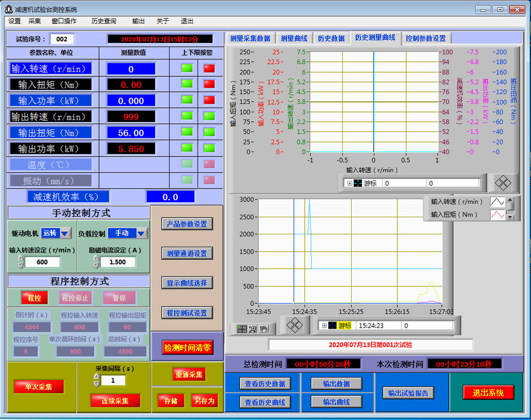Click the 输出试验报告 button
Viewport: 531px width, 420px height.
coord(408,393)
